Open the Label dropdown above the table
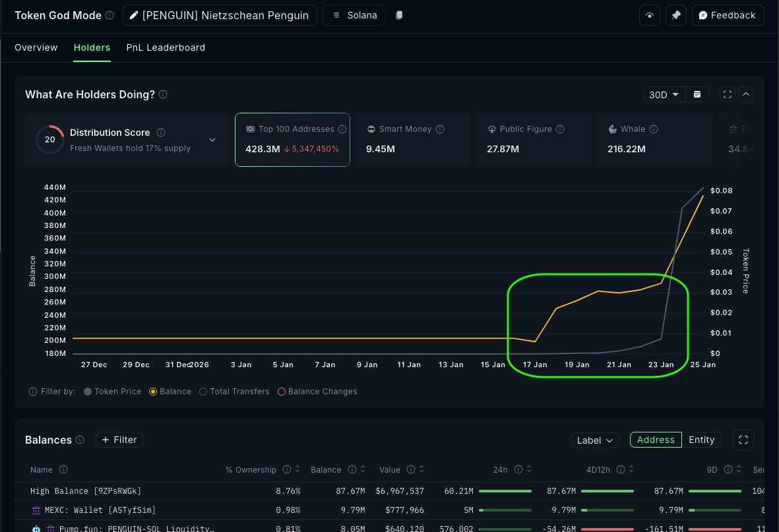779x532 pixels. (594, 440)
